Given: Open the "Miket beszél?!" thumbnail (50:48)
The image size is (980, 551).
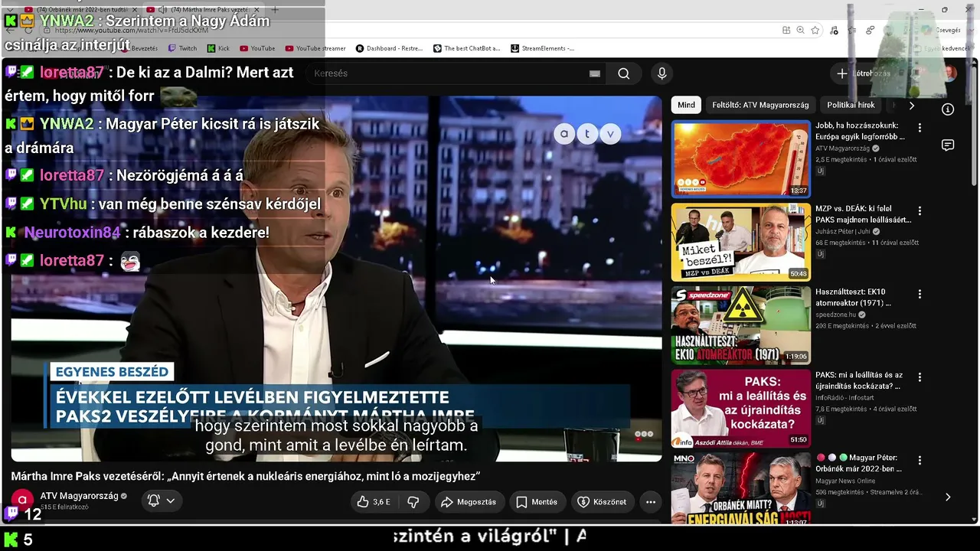Looking at the screenshot, I should [x=741, y=243].
